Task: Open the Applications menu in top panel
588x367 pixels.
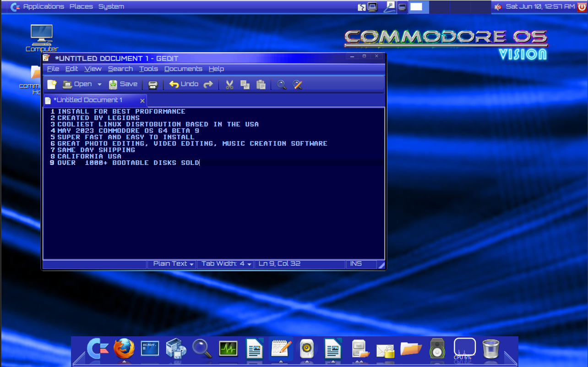Action: [44, 6]
